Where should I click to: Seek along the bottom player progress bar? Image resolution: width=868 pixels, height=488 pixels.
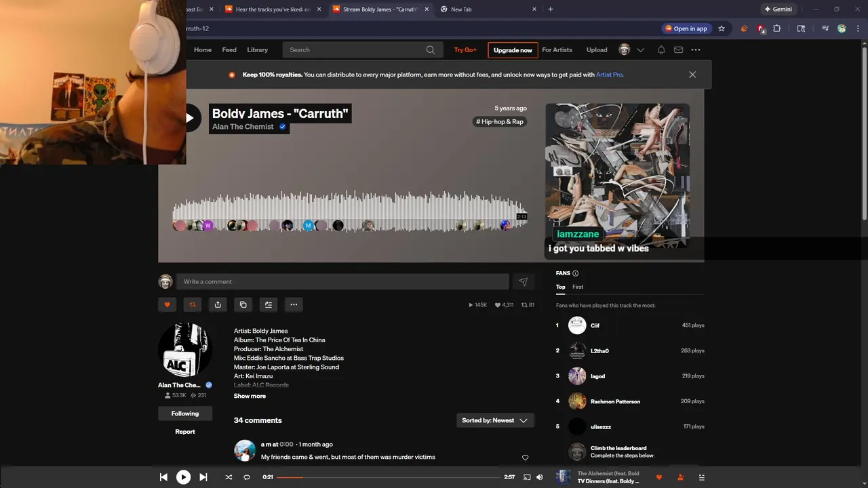coord(389,477)
